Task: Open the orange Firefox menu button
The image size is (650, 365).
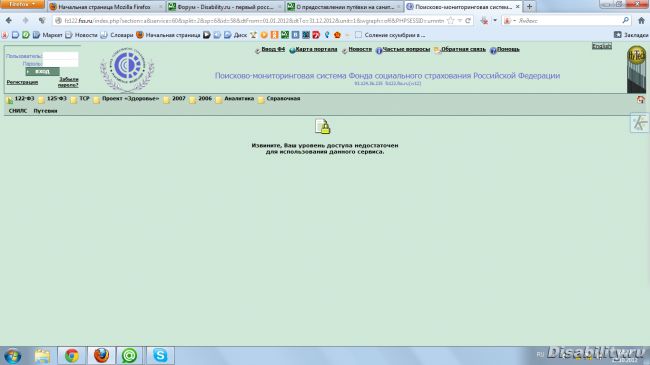Action: [x=22, y=4]
